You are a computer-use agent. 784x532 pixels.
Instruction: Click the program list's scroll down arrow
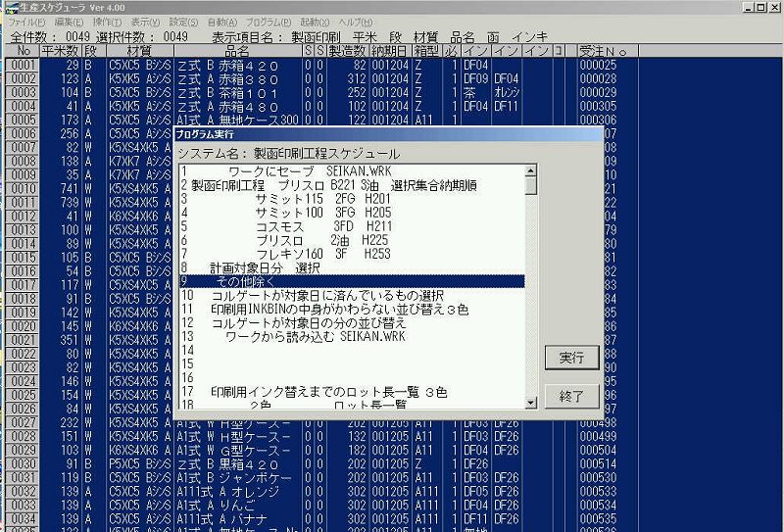tap(531, 401)
